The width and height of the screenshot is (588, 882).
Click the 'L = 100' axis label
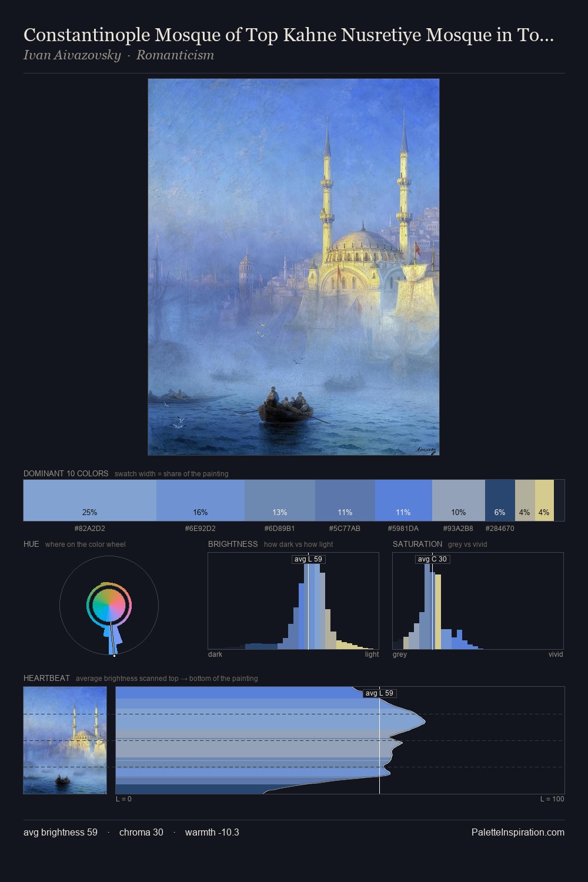pyautogui.click(x=552, y=799)
